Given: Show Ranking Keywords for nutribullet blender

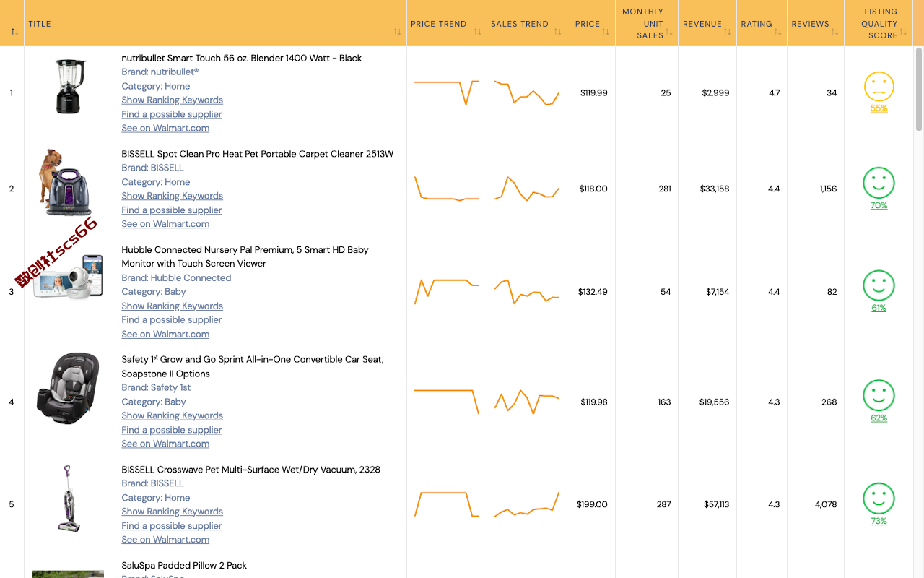Looking at the screenshot, I should (172, 100).
